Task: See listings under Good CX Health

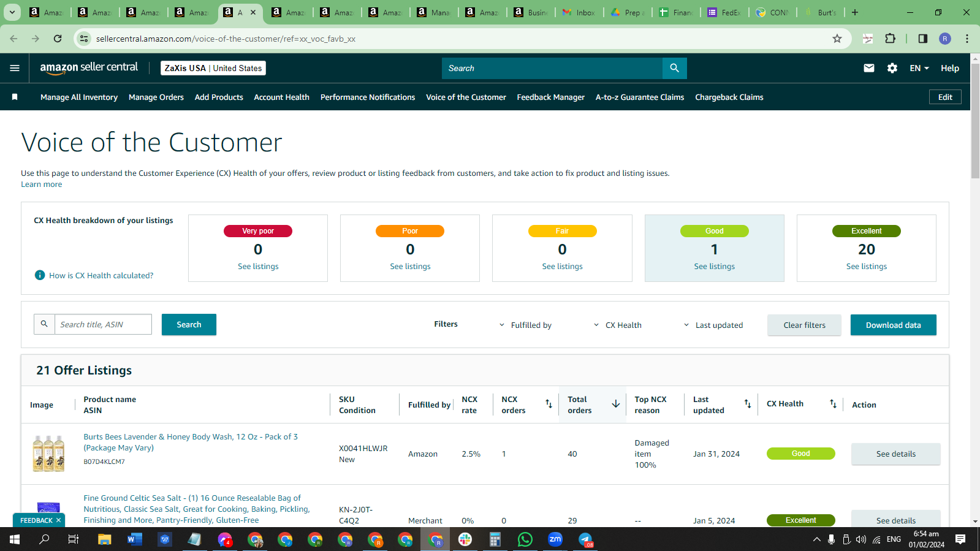Action: (715, 266)
